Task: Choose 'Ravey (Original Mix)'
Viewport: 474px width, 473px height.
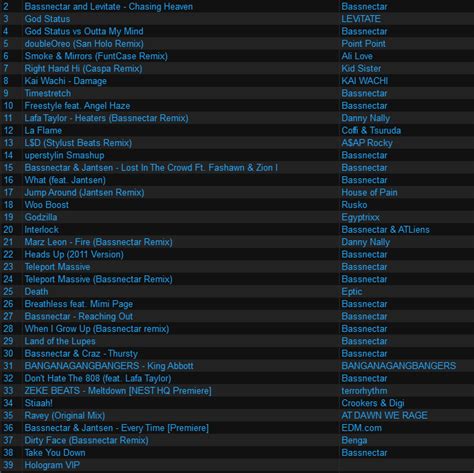Action: click(64, 415)
